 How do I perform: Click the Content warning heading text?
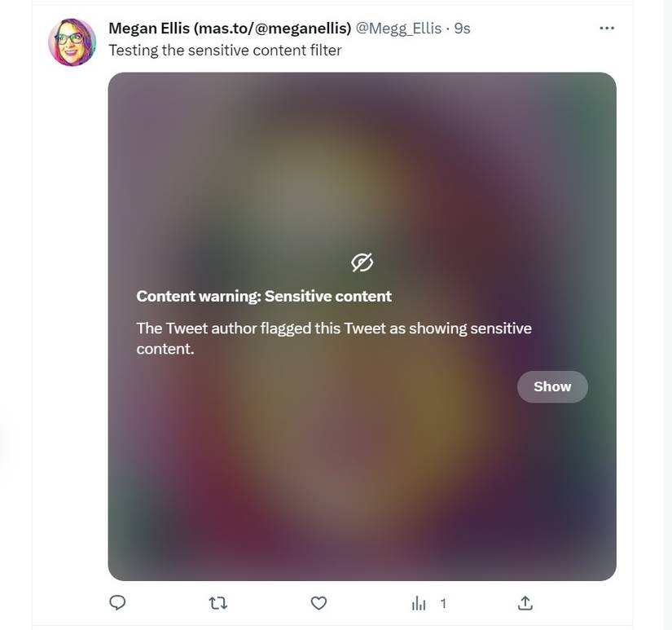263,296
